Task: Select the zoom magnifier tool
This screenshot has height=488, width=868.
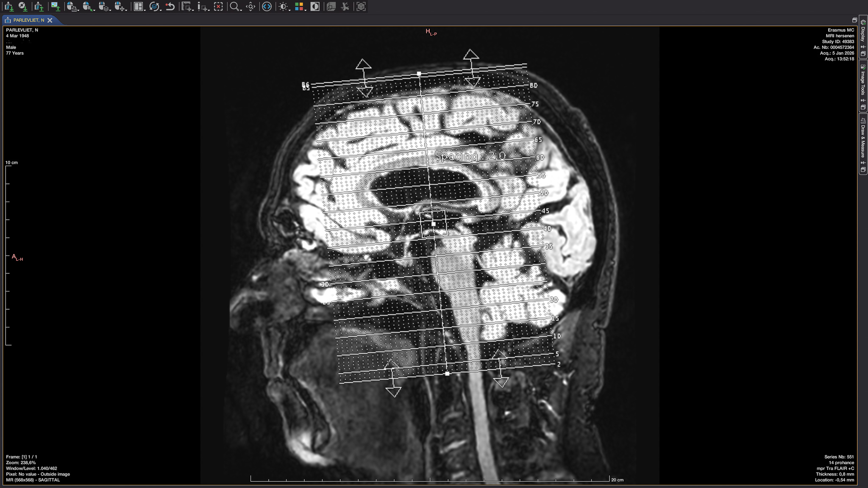Action: point(234,6)
